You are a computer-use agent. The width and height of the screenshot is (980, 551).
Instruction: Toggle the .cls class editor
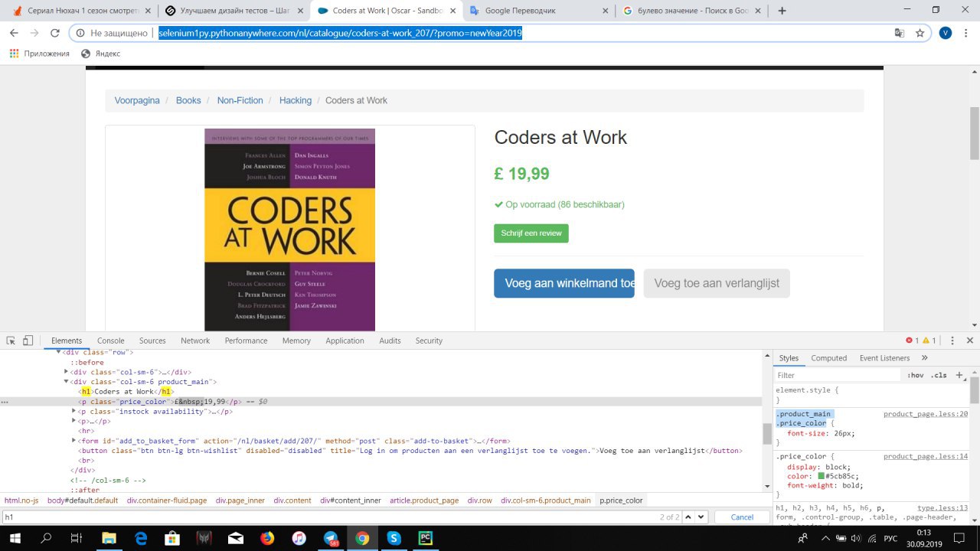(x=939, y=375)
